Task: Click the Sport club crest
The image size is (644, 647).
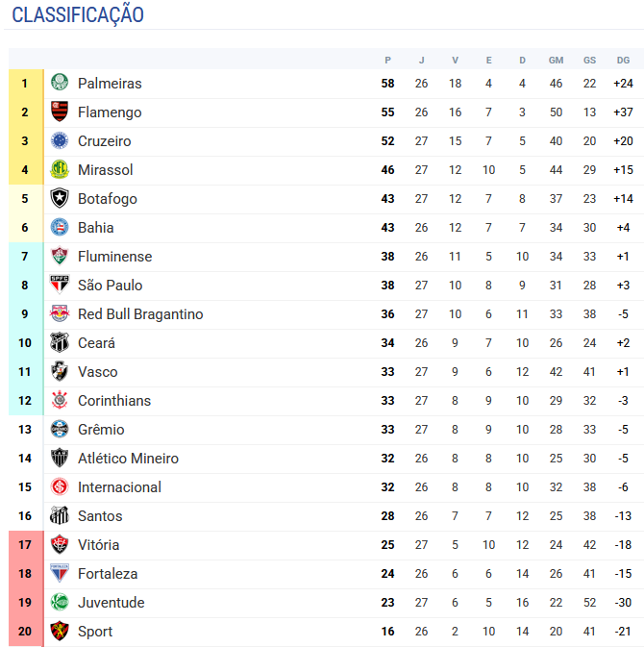Action: click(x=60, y=632)
